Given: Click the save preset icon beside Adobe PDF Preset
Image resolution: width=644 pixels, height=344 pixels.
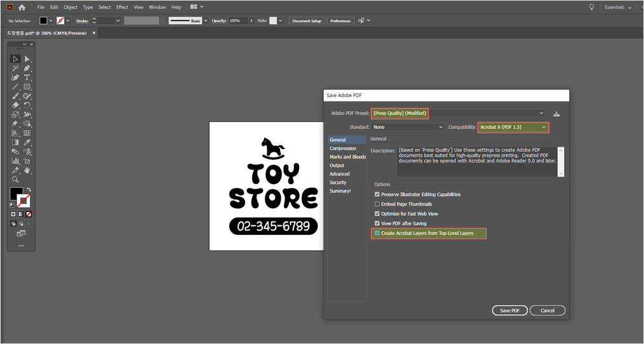Looking at the screenshot, I should pyautogui.click(x=556, y=114).
